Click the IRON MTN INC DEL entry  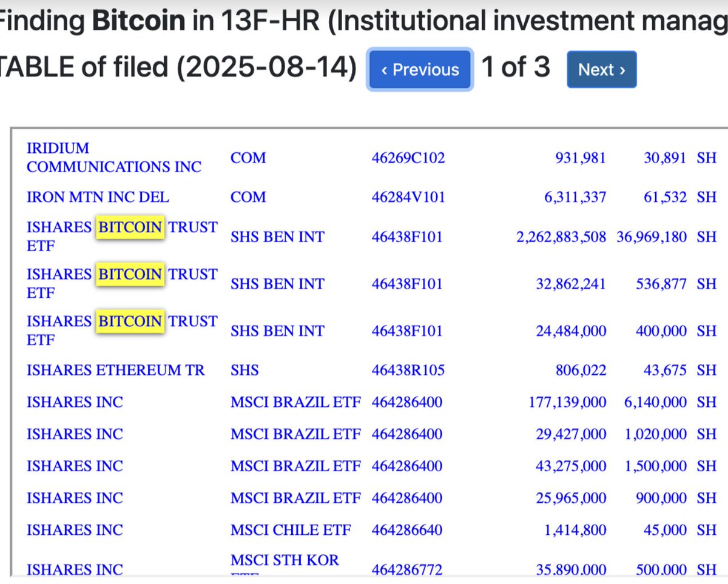[98, 197]
